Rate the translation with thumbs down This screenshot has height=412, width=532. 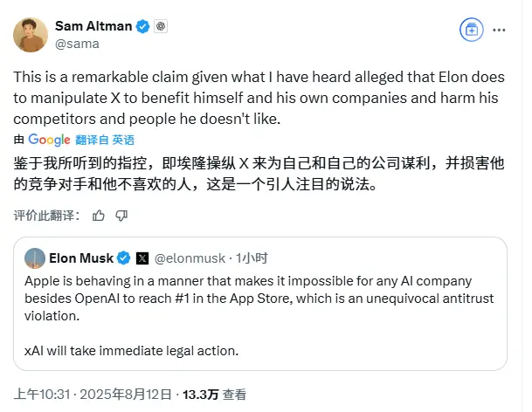[x=121, y=215]
